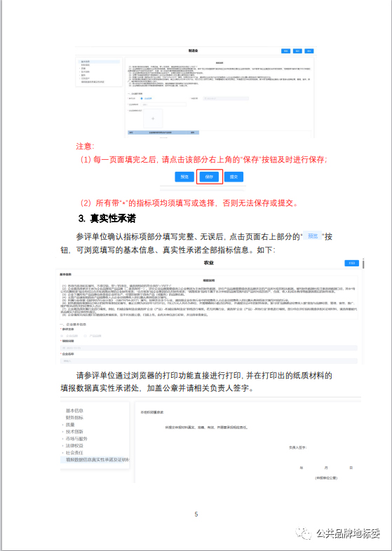Click the 负责人签字: label

point(297,448)
